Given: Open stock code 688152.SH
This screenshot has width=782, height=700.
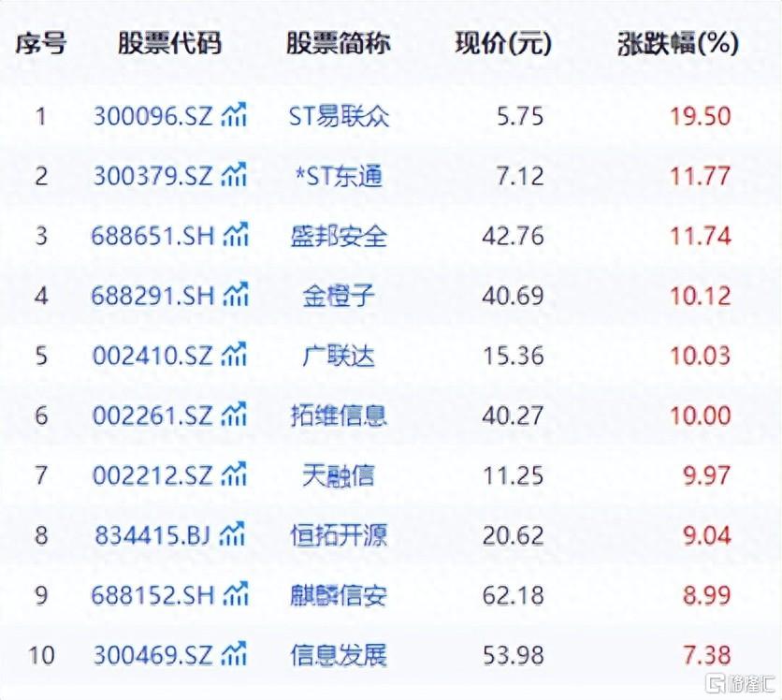Looking at the screenshot, I should coord(152,595).
